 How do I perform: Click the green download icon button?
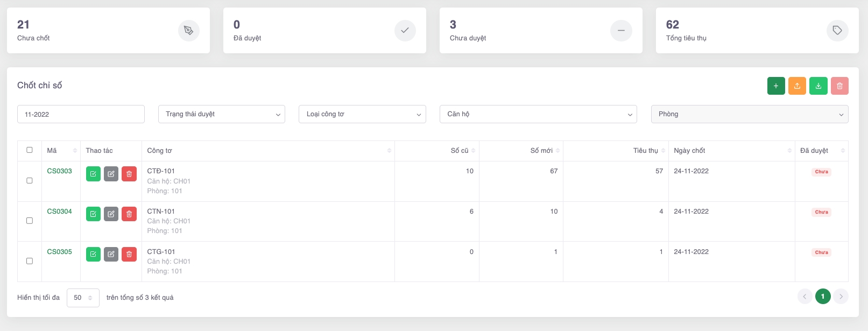coord(818,86)
